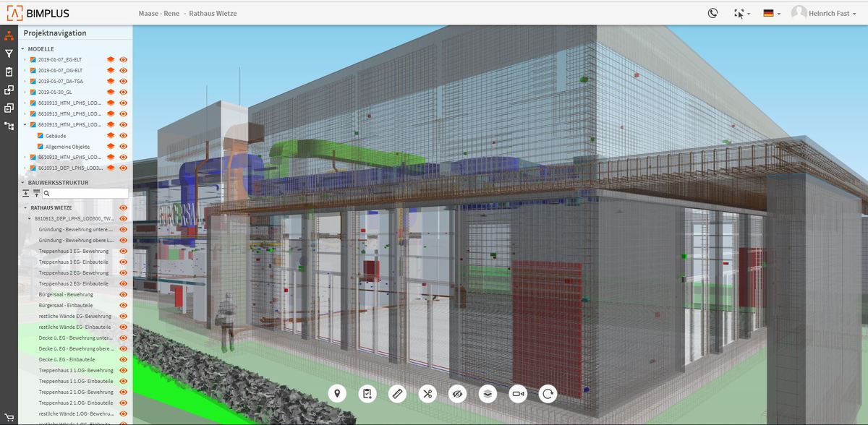Click the measure ruler tool
This screenshot has width=868, height=425.
click(397, 394)
